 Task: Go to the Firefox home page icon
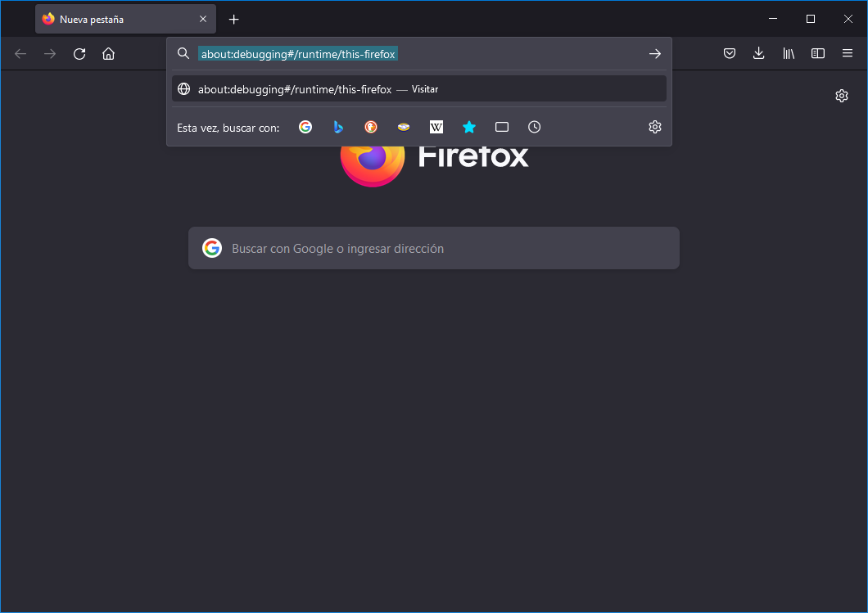click(108, 54)
